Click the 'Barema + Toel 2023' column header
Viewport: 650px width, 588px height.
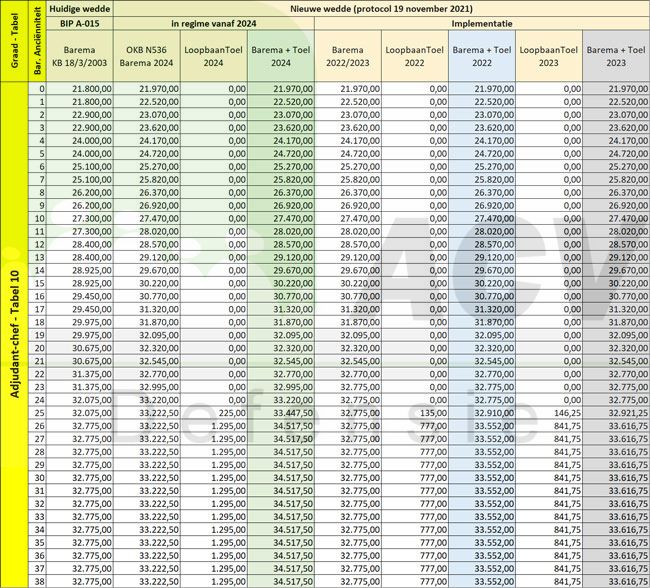coord(616,56)
